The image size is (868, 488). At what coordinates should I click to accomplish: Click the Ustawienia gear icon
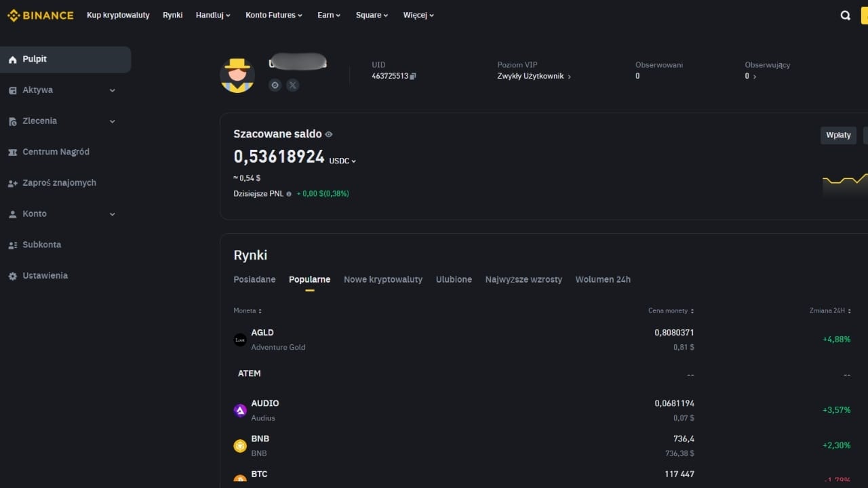(x=12, y=277)
